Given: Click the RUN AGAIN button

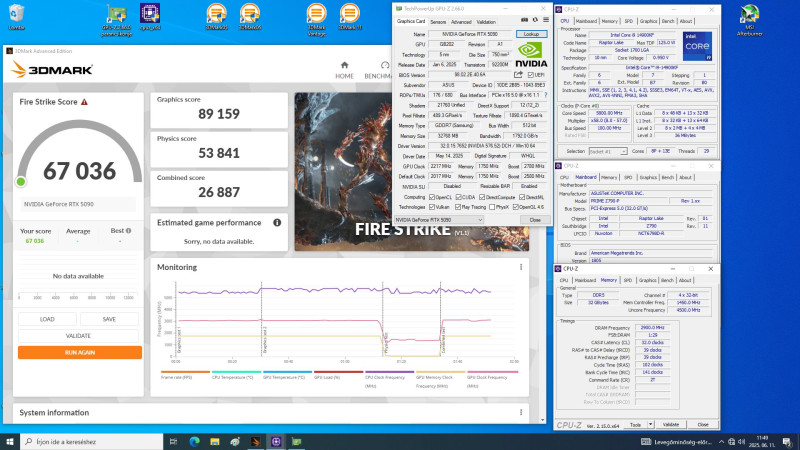Looking at the screenshot, I should pos(80,353).
